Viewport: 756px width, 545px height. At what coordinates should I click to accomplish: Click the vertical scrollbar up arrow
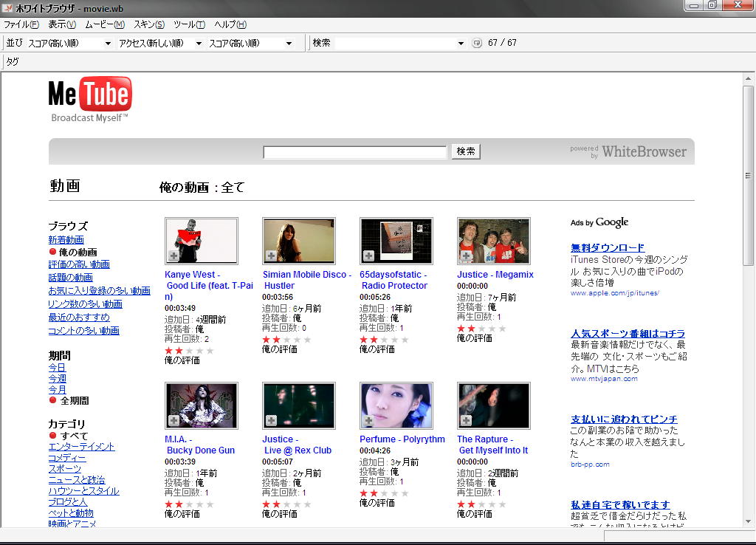pyautogui.click(x=749, y=78)
